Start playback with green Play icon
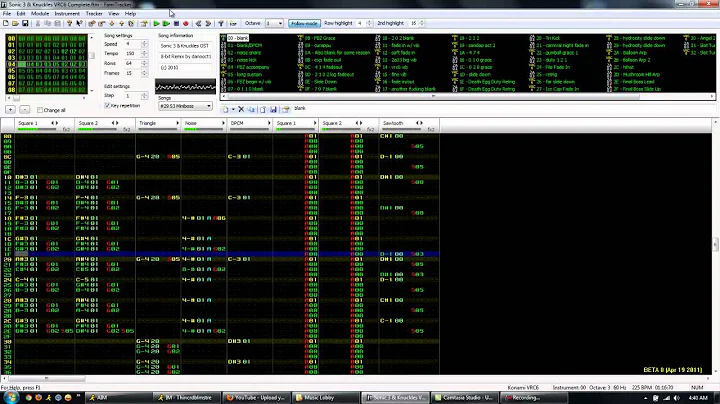 157,23
